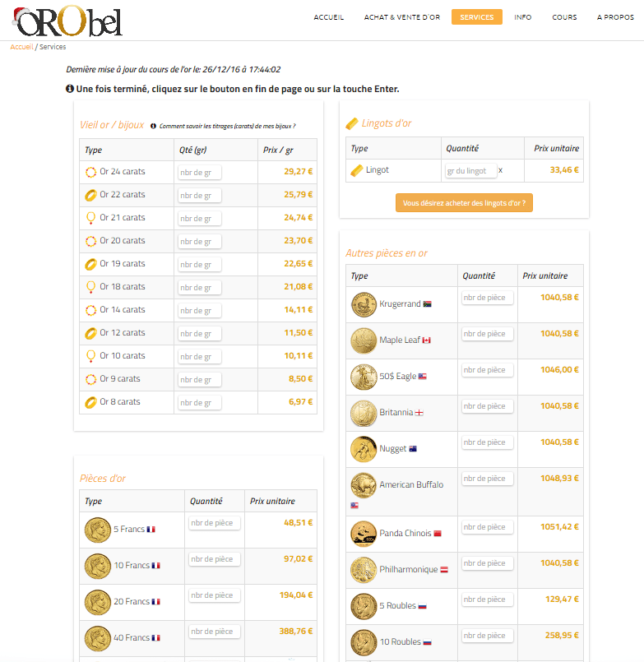The image size is (644, 662).
Task: Open the ACHAT & VENTE D'OR menu
Action: tap(402, 17)
